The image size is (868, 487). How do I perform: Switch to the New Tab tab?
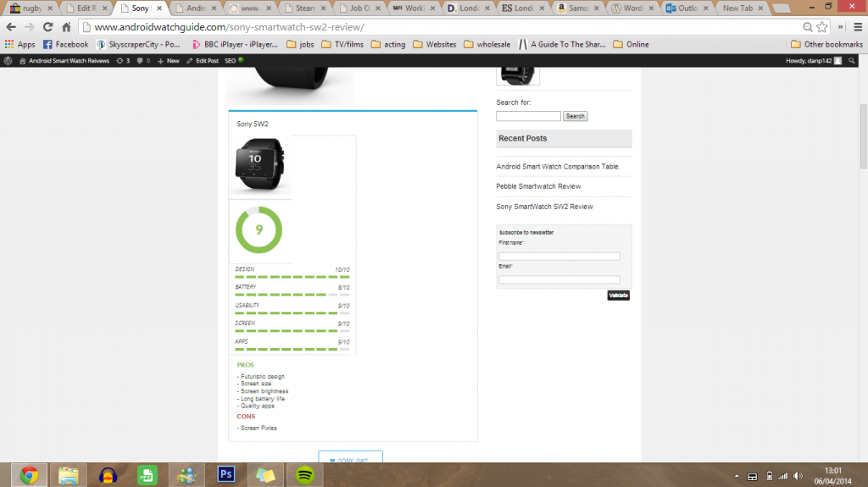737,8
